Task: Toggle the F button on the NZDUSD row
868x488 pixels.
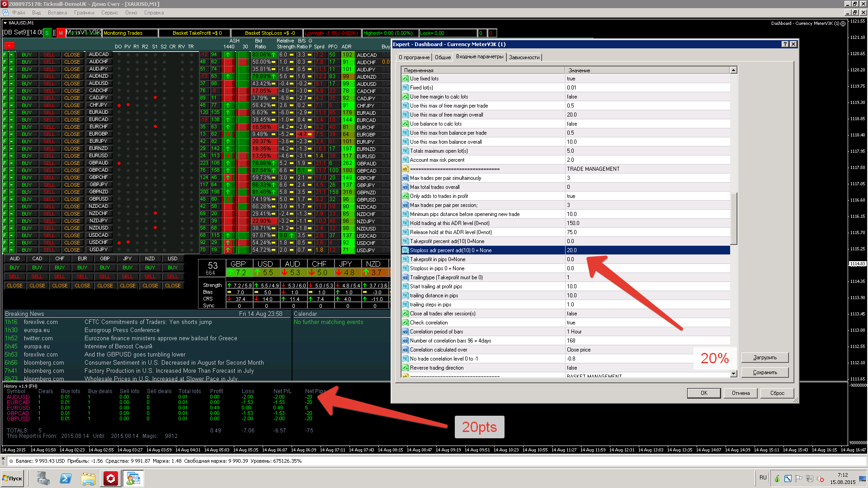Action: (5, 228)
